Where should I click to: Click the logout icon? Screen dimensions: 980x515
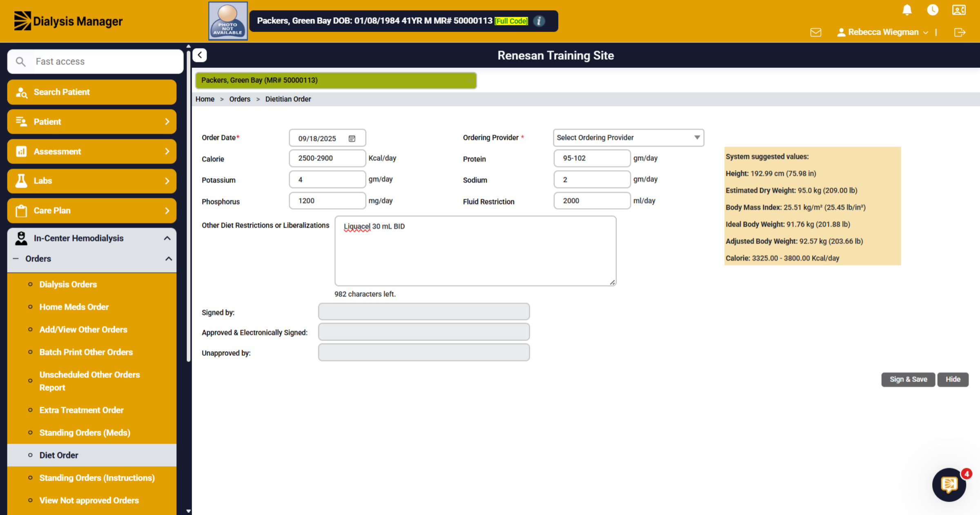tap(960, 32)
